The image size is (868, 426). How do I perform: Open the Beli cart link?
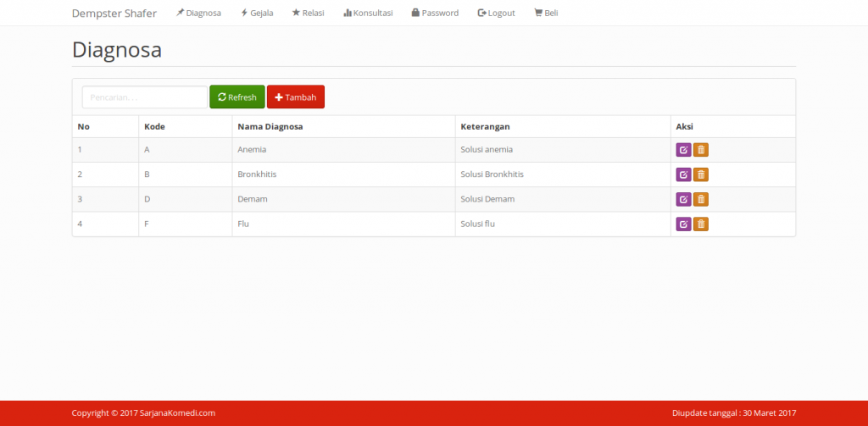(x=546, y=13)
